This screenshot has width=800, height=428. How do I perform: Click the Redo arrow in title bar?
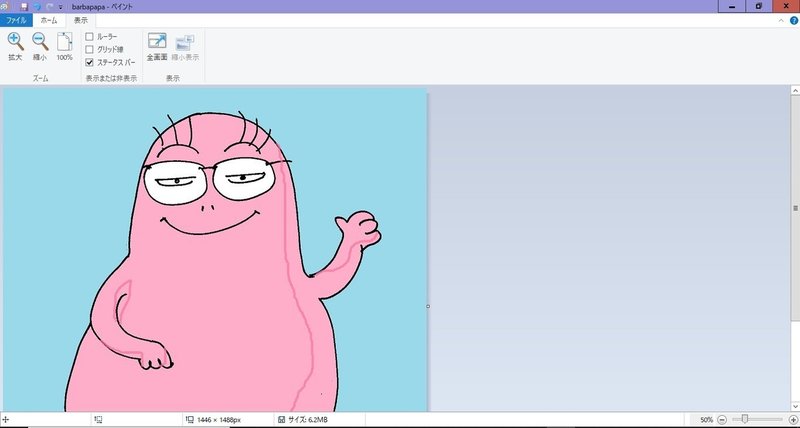tap(49, 7)
